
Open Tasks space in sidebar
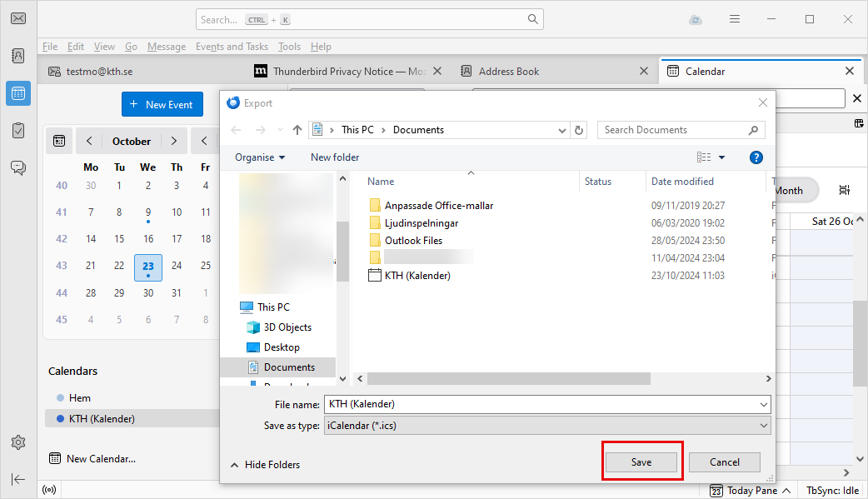tap(18, 130)
